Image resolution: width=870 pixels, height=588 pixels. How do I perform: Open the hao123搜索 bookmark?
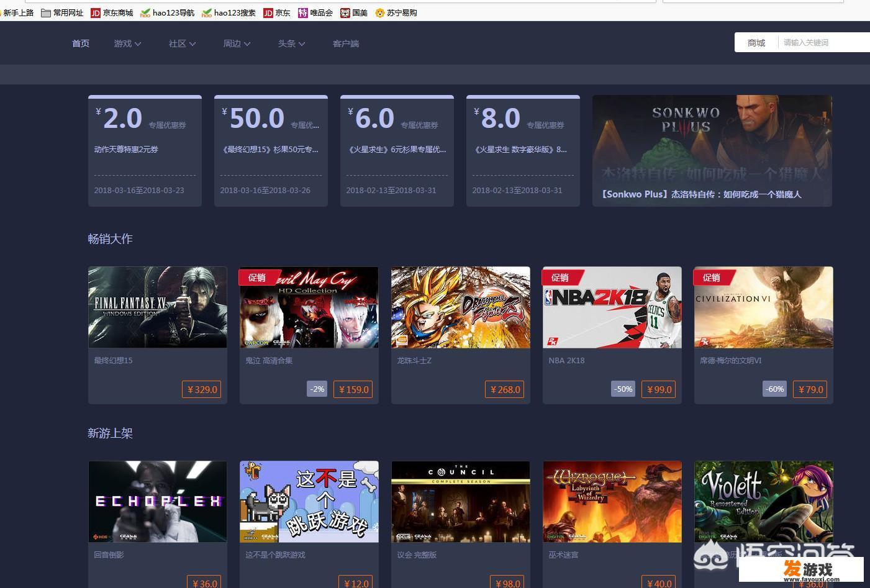229,12
